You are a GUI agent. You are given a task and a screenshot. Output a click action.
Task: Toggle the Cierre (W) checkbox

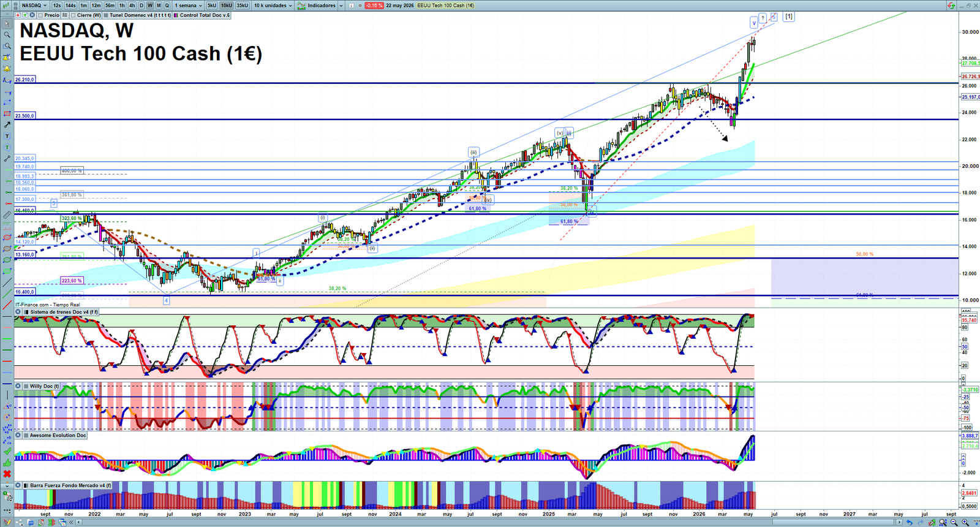[x=73, y=15]
